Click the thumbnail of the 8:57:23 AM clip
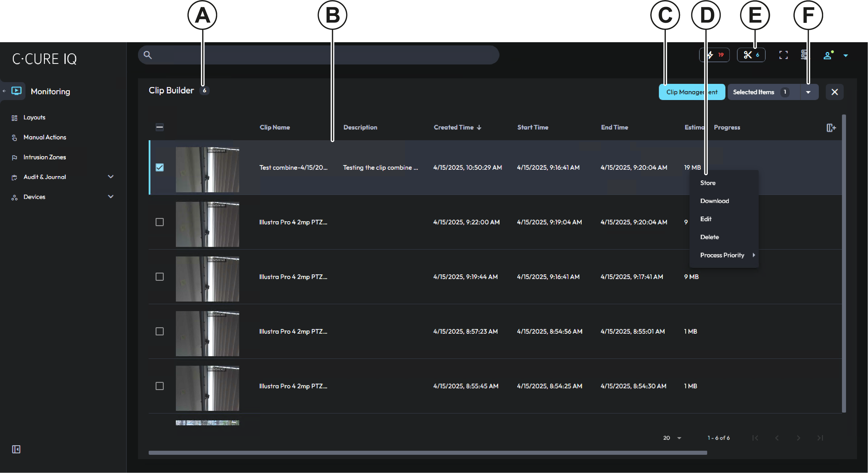The image size is (868, 473). coord(207,334)
